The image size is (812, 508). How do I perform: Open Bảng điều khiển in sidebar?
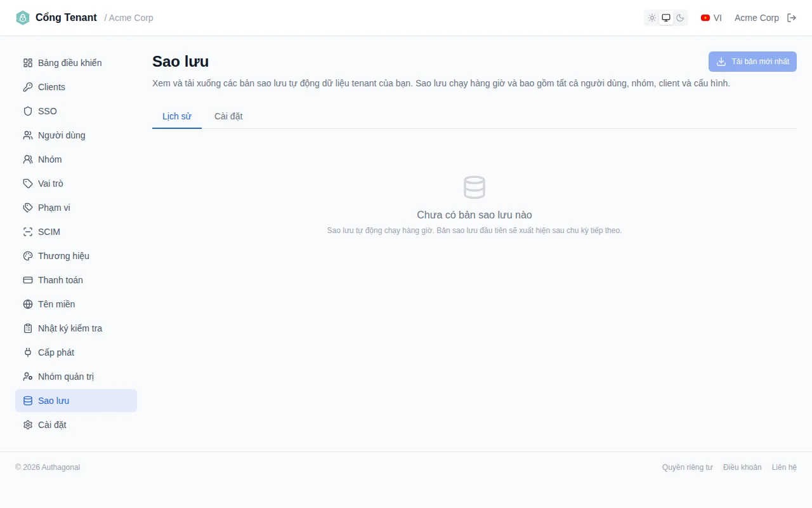tap(76, 63)
